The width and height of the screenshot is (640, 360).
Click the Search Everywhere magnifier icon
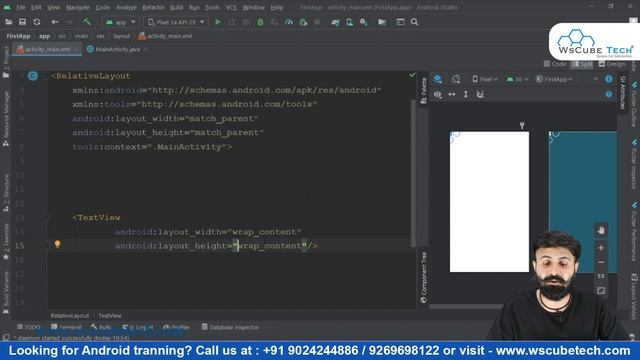[414, 22]
